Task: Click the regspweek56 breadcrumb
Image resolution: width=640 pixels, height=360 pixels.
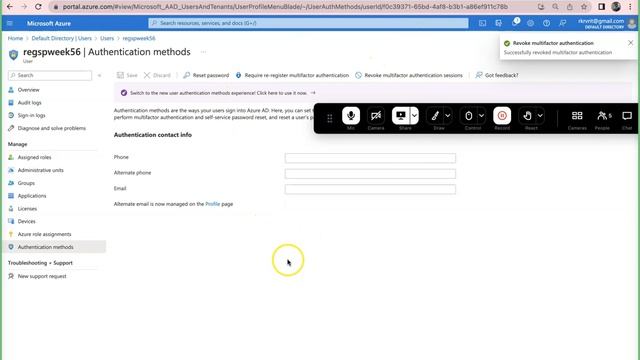Action: pyautogui.click(x=139, y=38)
